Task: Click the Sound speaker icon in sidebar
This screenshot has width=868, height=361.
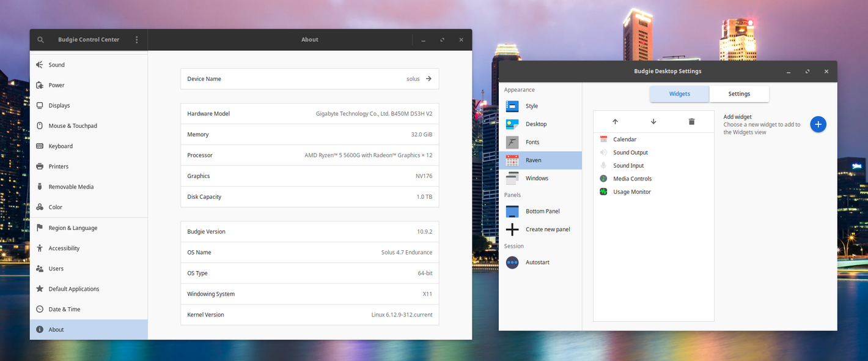Action: coord(40,65)
